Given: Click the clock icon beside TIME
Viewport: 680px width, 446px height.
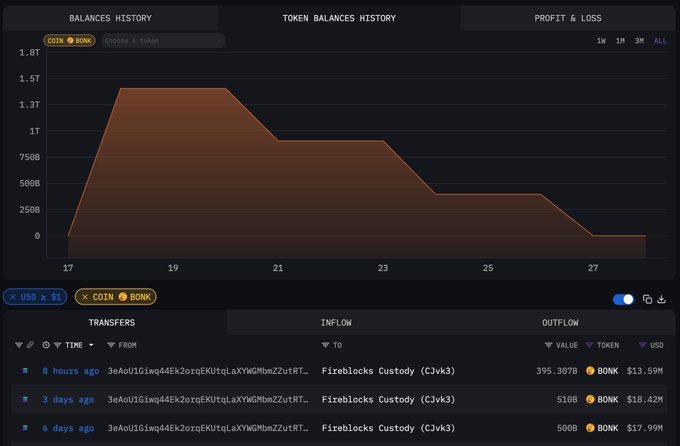Looking at the screenshot, I should tap(46, 345).
